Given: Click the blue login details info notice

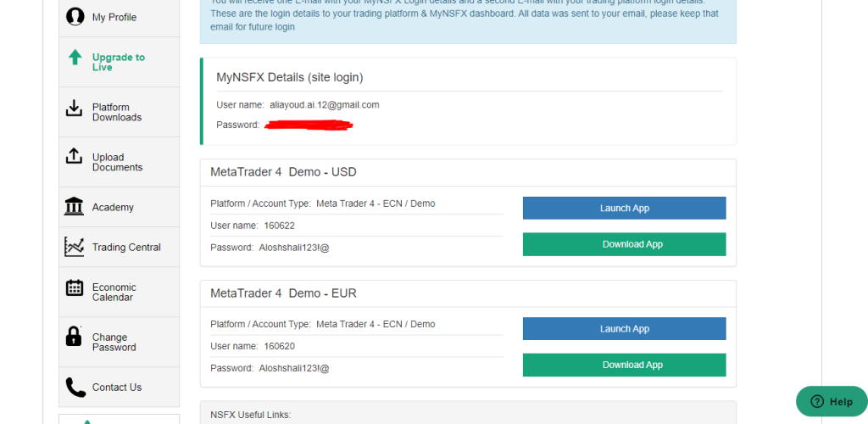Looking at the screenshot, I should pyautogui.click(x=468, y=21).
